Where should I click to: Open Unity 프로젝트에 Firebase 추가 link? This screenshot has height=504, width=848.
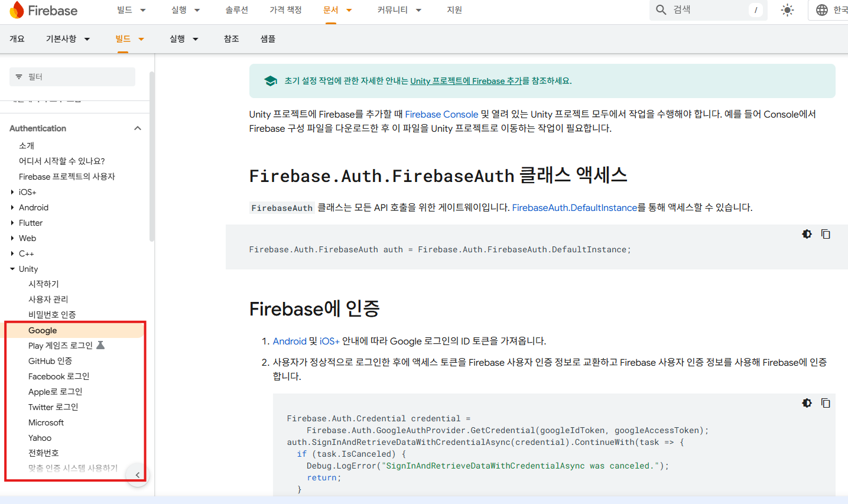click(466, 81)
